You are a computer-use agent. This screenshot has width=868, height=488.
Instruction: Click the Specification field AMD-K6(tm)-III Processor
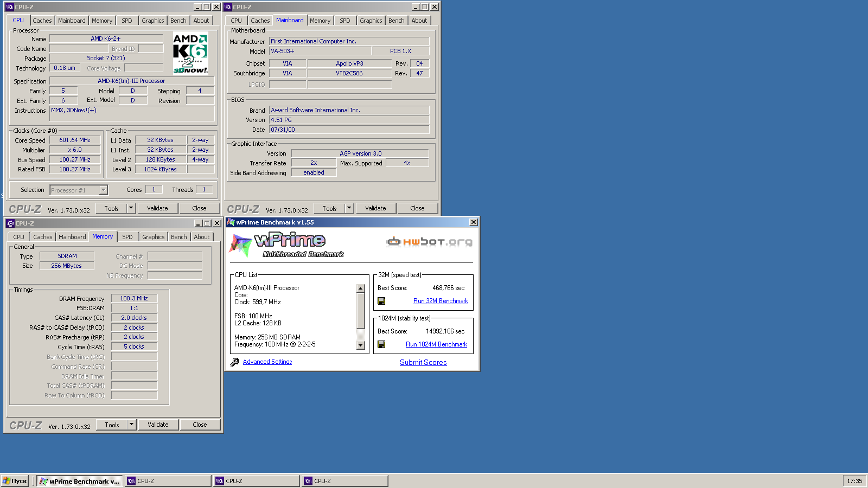[x=132, y=81]
